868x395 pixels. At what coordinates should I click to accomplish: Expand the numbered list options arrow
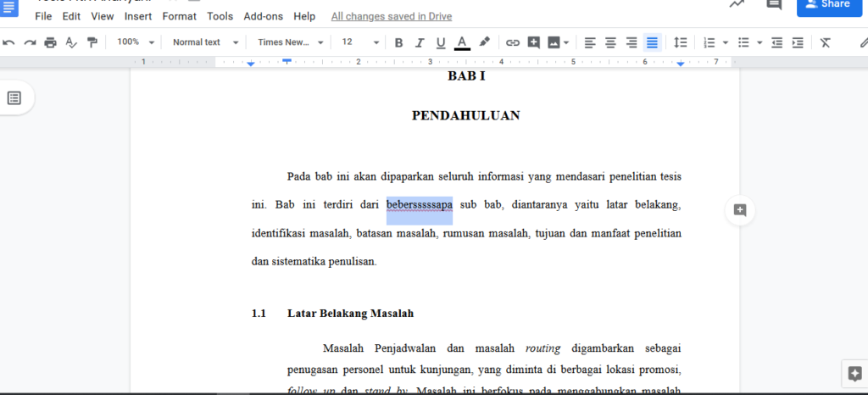pos(726,42)
